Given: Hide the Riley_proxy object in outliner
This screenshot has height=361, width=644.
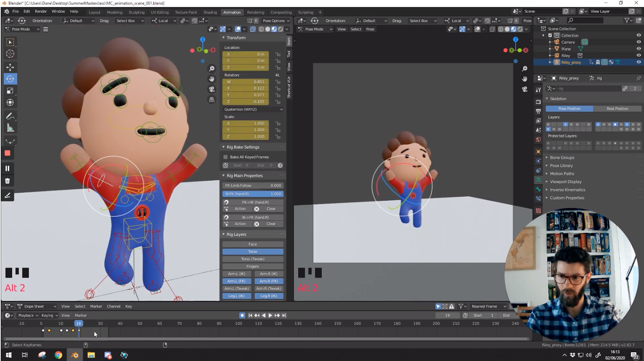Looking at the screenshot, I should (x=638, y=62).
